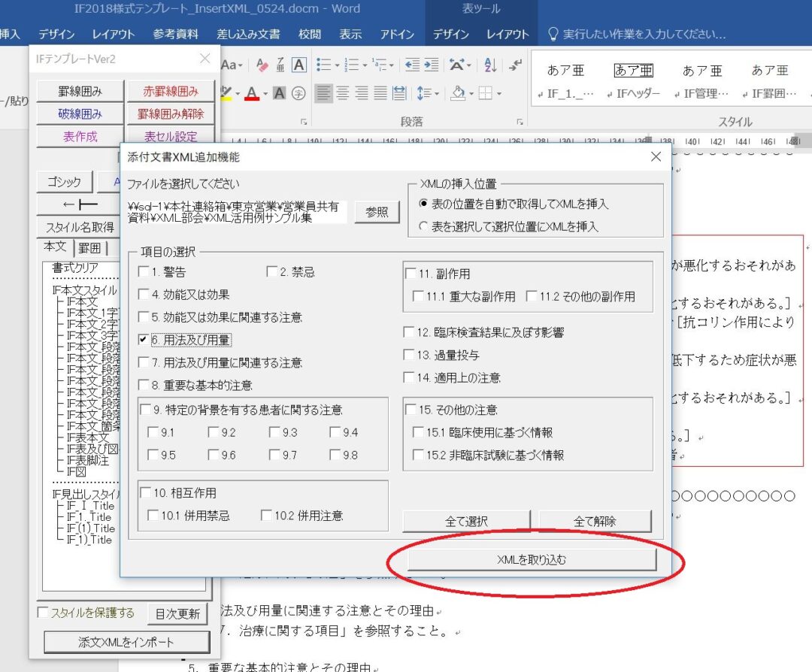Click the Sort (A-Z) icon
This screenshot has width=812, height=672.
[x=490, y=65]
